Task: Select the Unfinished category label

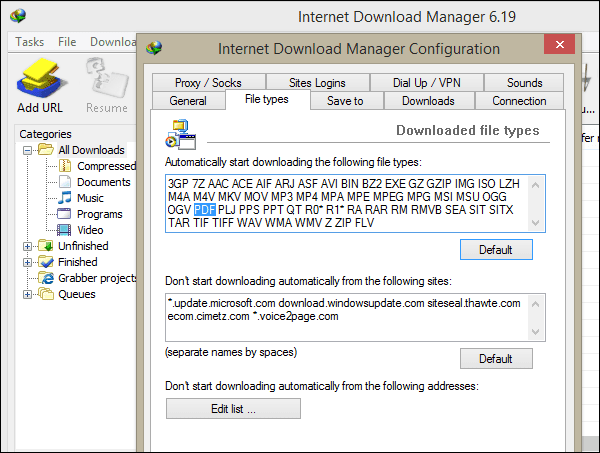Action: point(83,246)
